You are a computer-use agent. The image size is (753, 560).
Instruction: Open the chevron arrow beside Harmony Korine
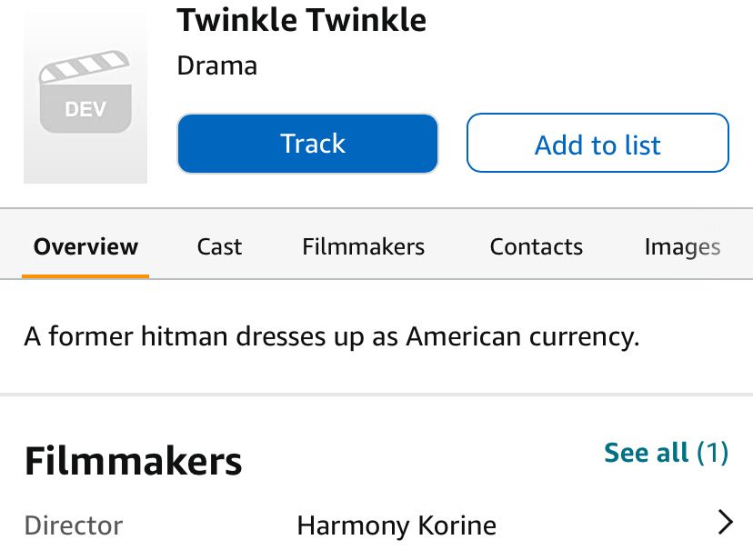725,522
